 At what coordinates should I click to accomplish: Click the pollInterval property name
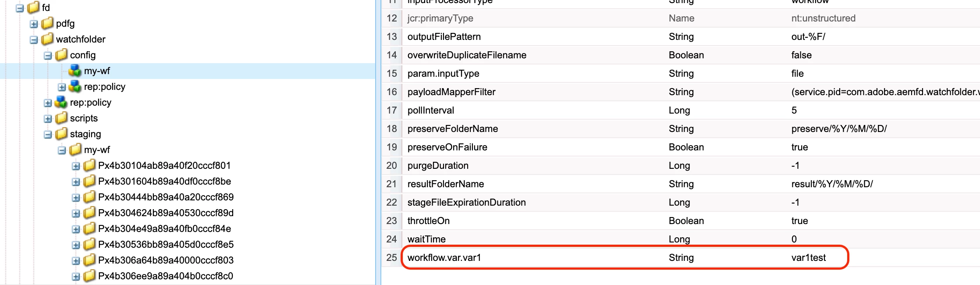[x=431, y=110]
